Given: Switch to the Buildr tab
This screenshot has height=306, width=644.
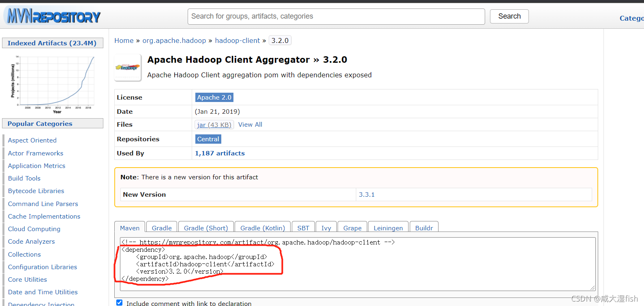Looking at the screenshot, I should (424, 227).
